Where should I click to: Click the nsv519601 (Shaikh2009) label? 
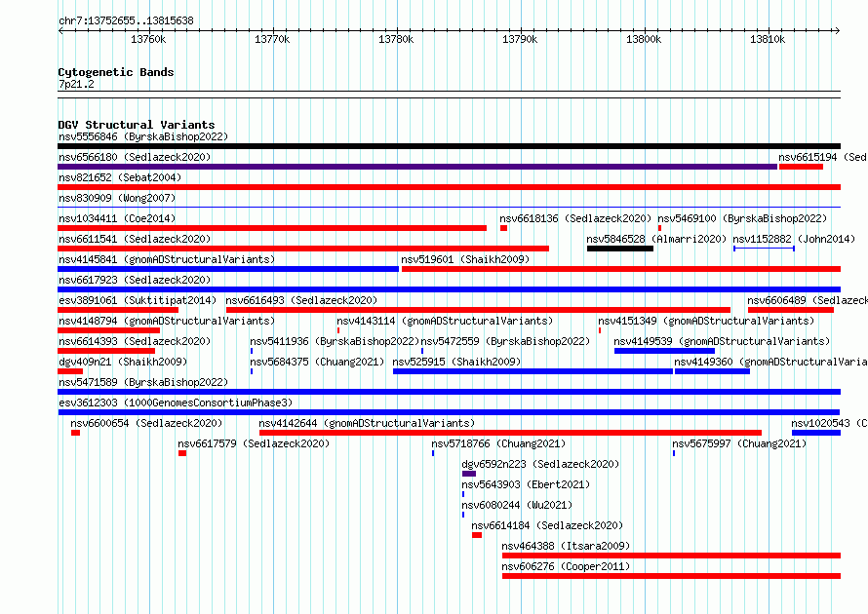click(465, 259)
